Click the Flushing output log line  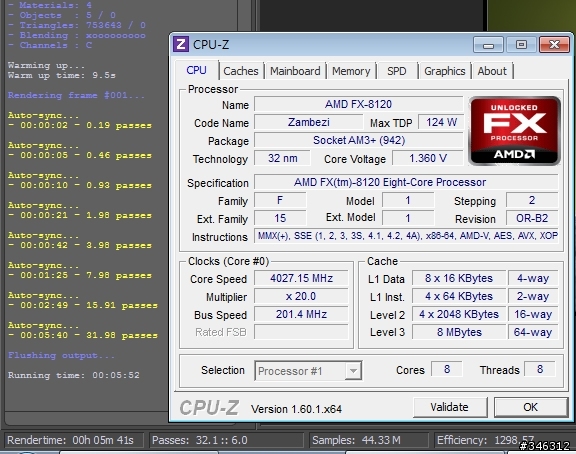[x=61, y=355]
